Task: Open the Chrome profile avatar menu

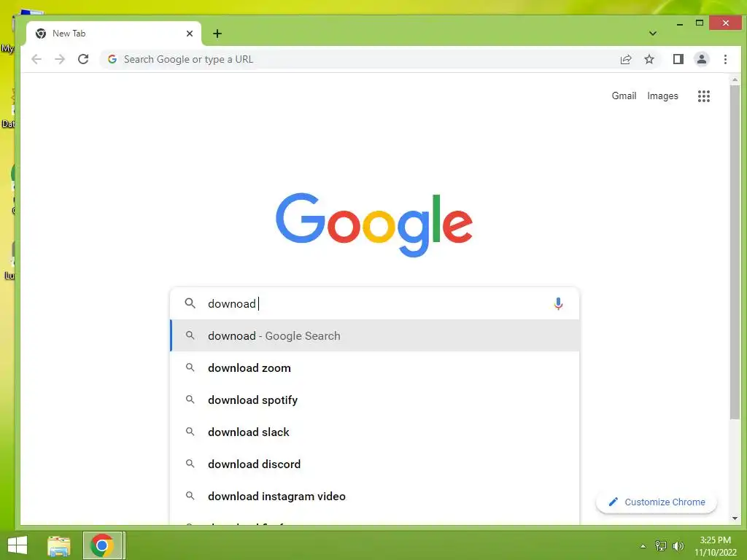Action: [701, 59]
